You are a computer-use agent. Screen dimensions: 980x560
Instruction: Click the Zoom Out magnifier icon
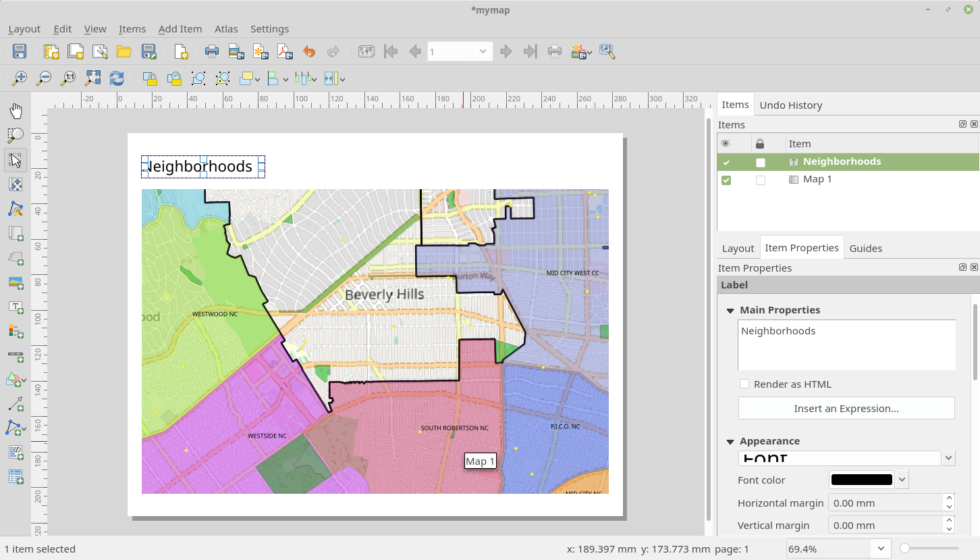pyautogui.click(x=44, y=79)
